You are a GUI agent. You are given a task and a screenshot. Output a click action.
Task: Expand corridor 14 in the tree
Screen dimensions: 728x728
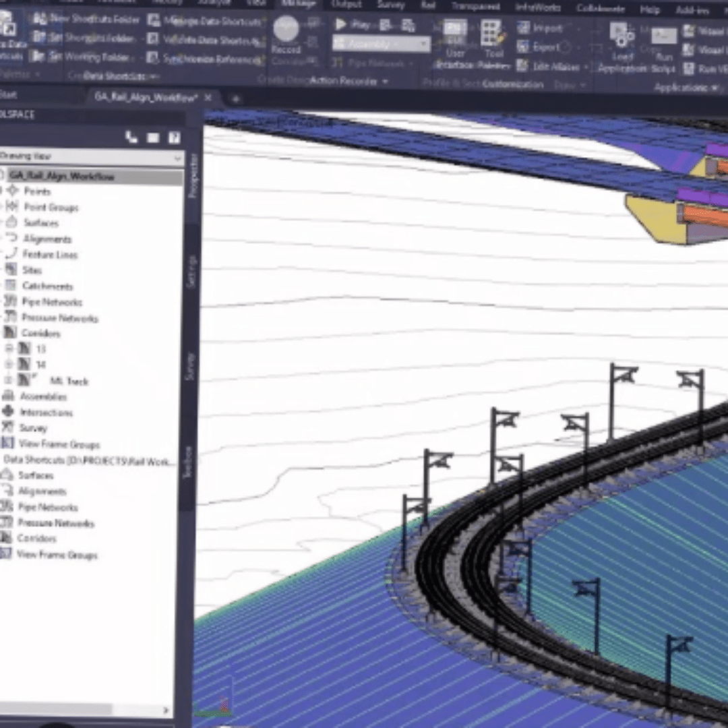[9, 365]
